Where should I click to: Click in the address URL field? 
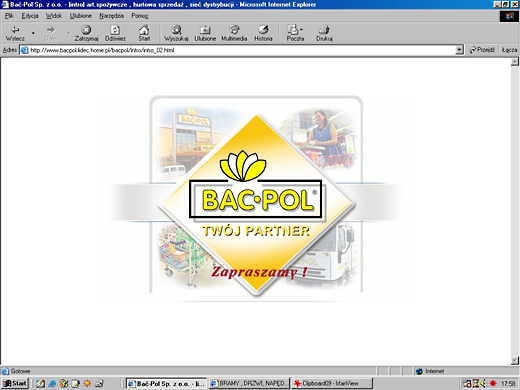point(242,50)
